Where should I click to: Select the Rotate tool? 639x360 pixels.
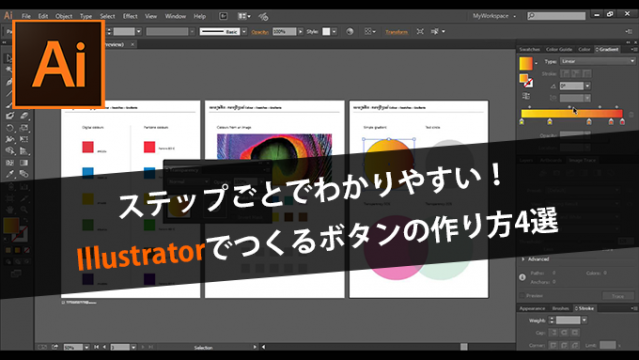[10, 128]
